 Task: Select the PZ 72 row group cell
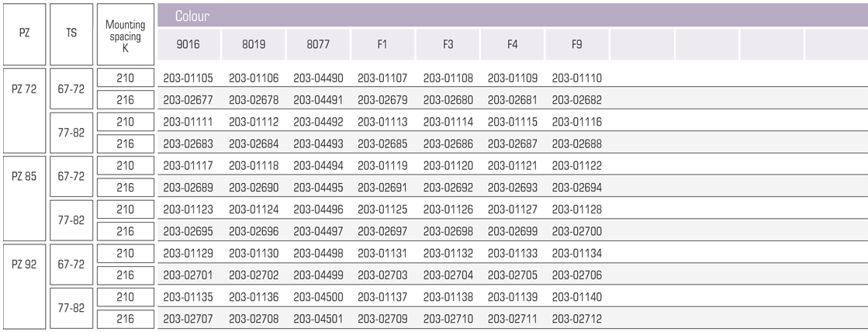point(24,111)
